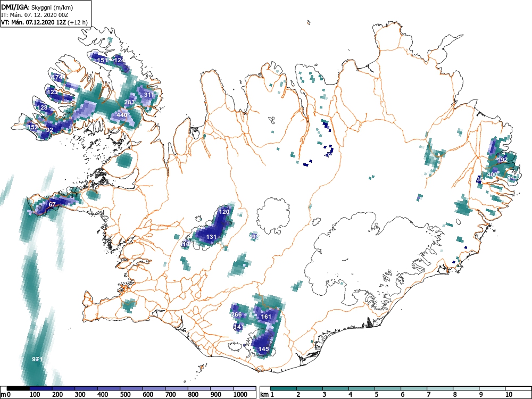532x399 pixels.
Task: Click the '7' km legend label
Action: click(x=428, y=395)
